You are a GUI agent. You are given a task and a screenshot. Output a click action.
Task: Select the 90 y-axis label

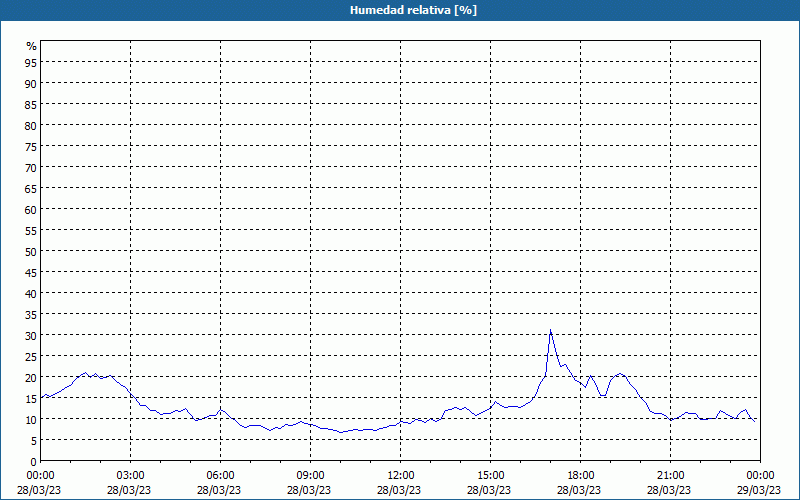[x=31, y=84]
